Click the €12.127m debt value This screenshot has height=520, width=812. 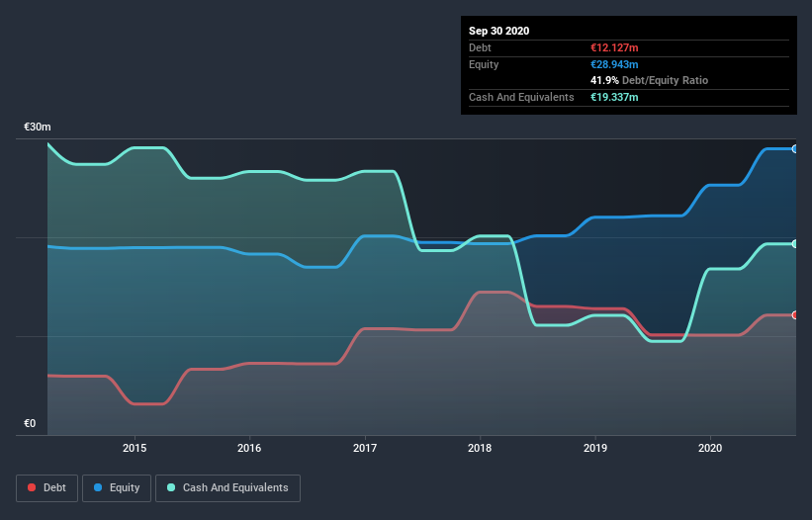614,48
